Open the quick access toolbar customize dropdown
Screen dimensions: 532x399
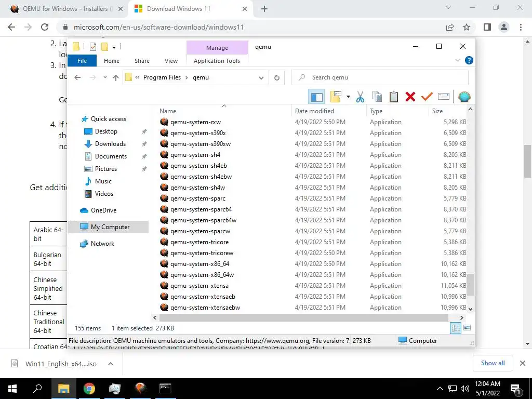114,47
